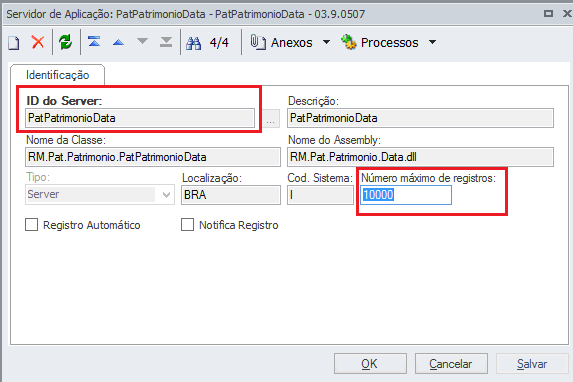Viewport: 573px width, 382px height.
Task: Click the Nome do Assembly field
Action: [420, 157]
